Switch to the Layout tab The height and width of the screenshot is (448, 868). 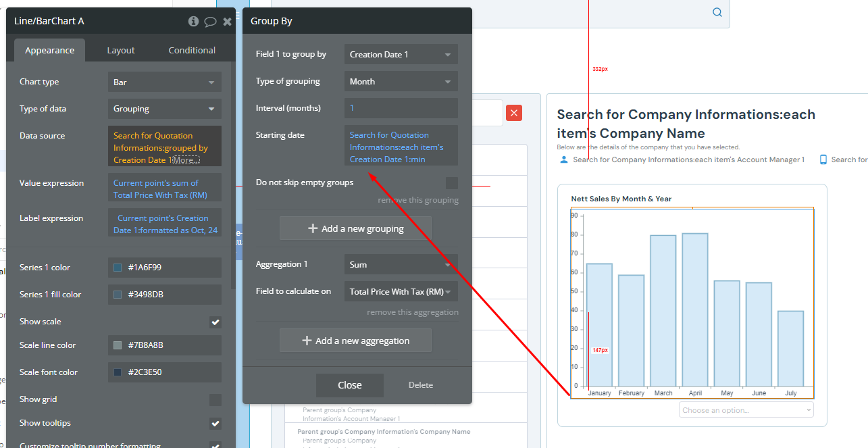click(x=121, y=50)
